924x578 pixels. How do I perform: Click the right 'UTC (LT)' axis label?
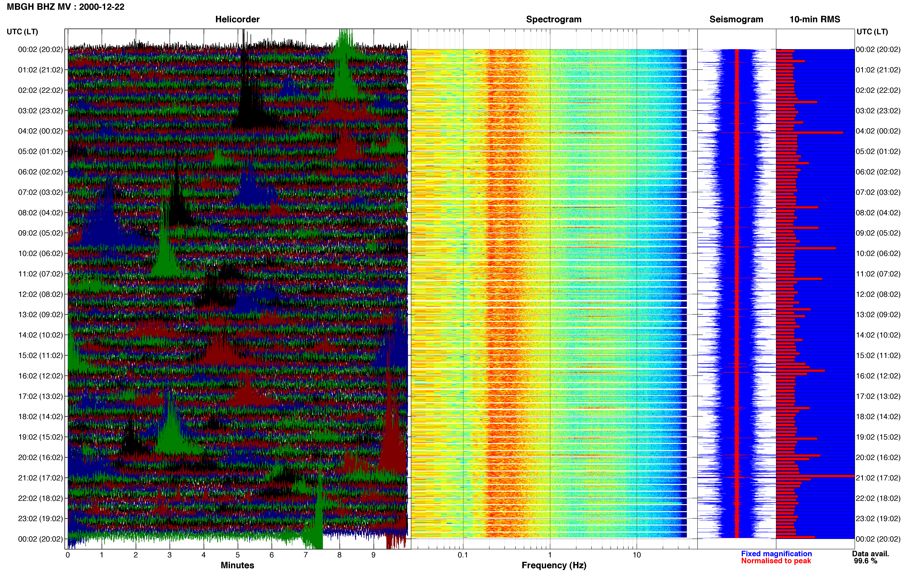872,32
